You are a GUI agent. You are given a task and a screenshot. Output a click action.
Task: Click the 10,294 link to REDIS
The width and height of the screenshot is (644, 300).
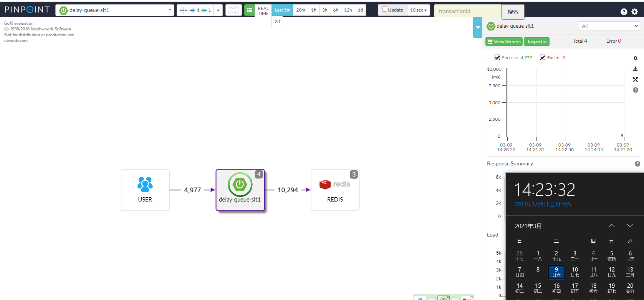(288, 190)
